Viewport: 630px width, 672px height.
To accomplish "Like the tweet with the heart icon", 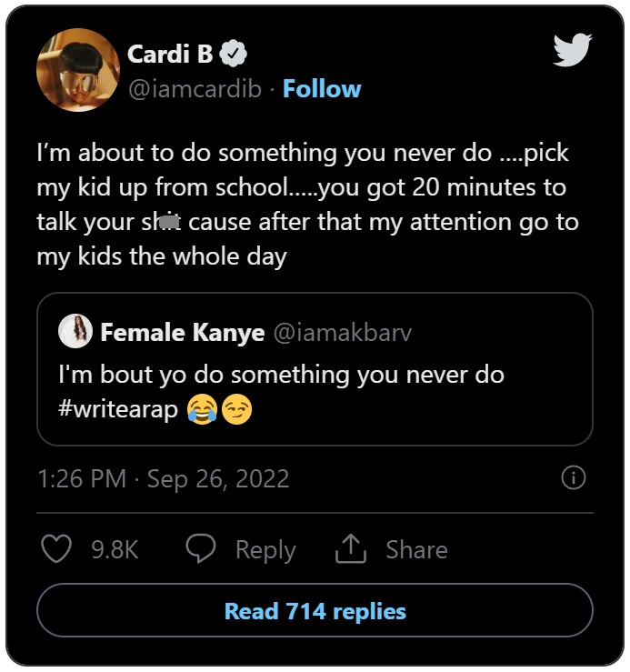I will (x=57, y=548).
